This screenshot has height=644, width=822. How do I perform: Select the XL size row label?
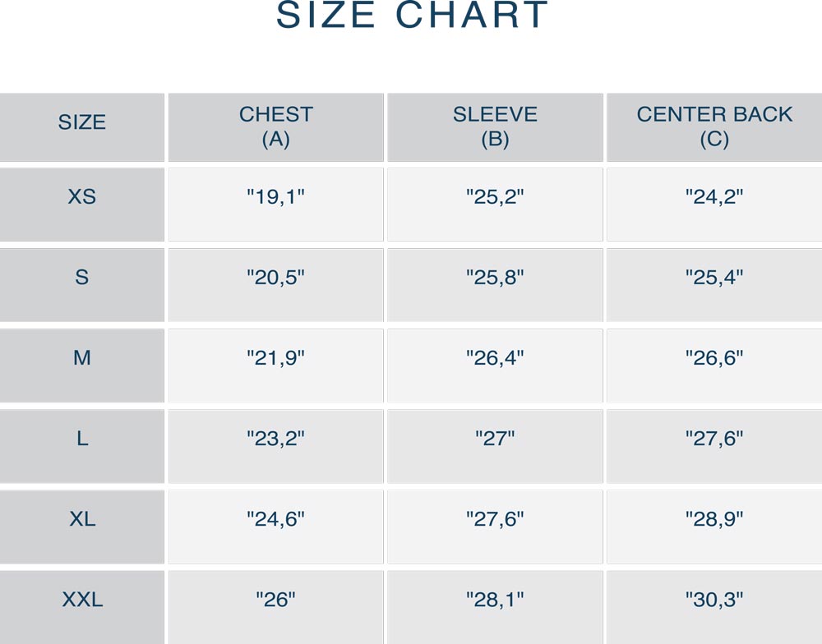[x=81, y=519]
